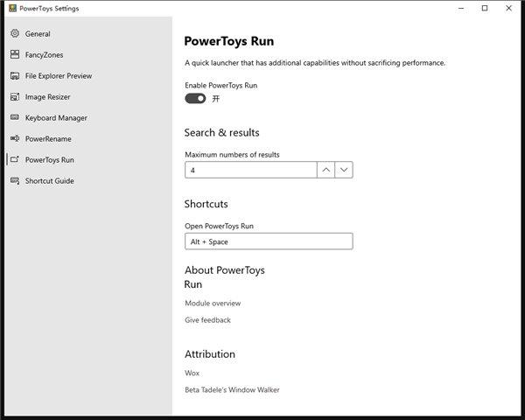Switch to Keyboard Manager page
Image resolution: width=525 pixels, height=420 pixels.
tap(56, 118)
